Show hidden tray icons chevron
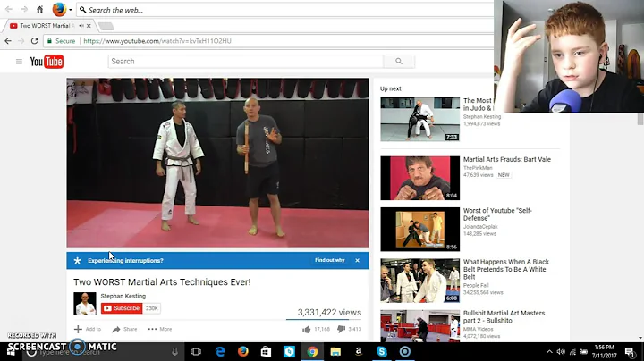Screen dimensions: 644x361 coord(549,351)
